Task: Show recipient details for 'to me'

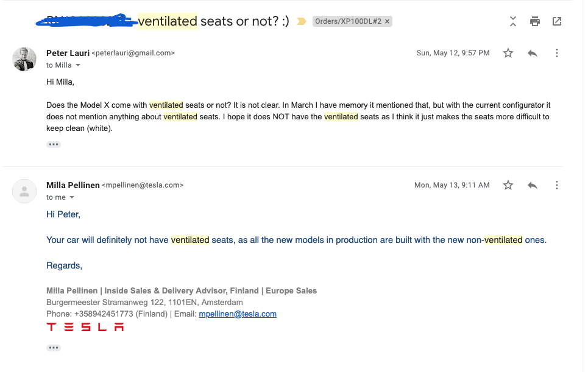Action: (72, 197)
